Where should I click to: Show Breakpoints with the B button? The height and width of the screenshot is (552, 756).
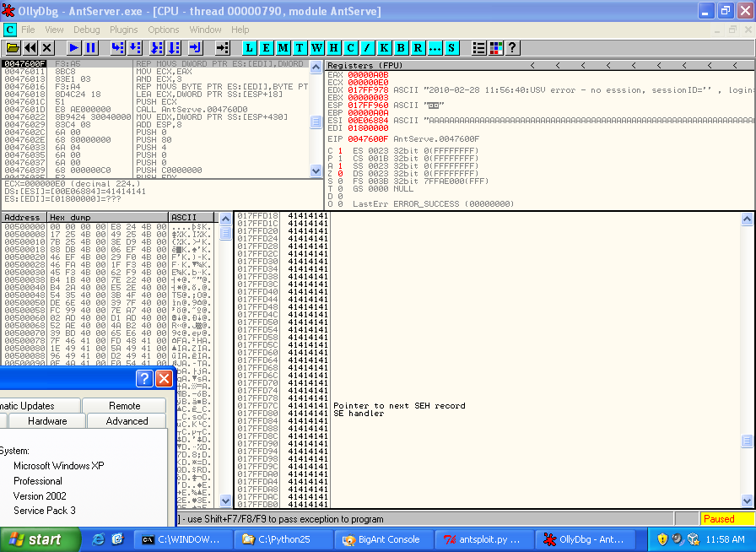point(401,48)
